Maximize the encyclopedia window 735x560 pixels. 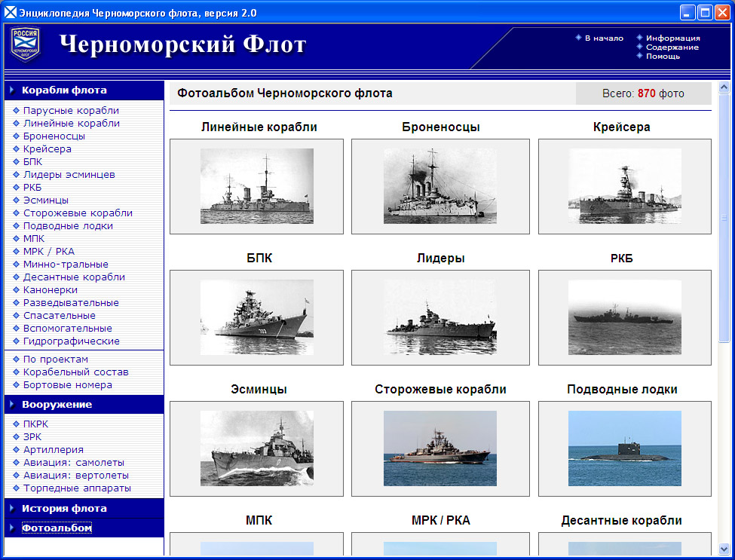click(x=705, y=13)
